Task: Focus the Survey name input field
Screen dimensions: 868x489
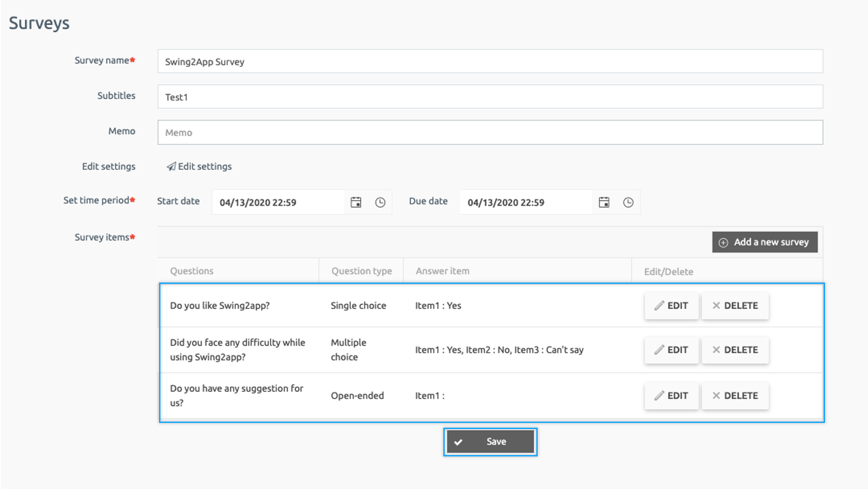Action: pyautogui.click(x=490, y=61)
